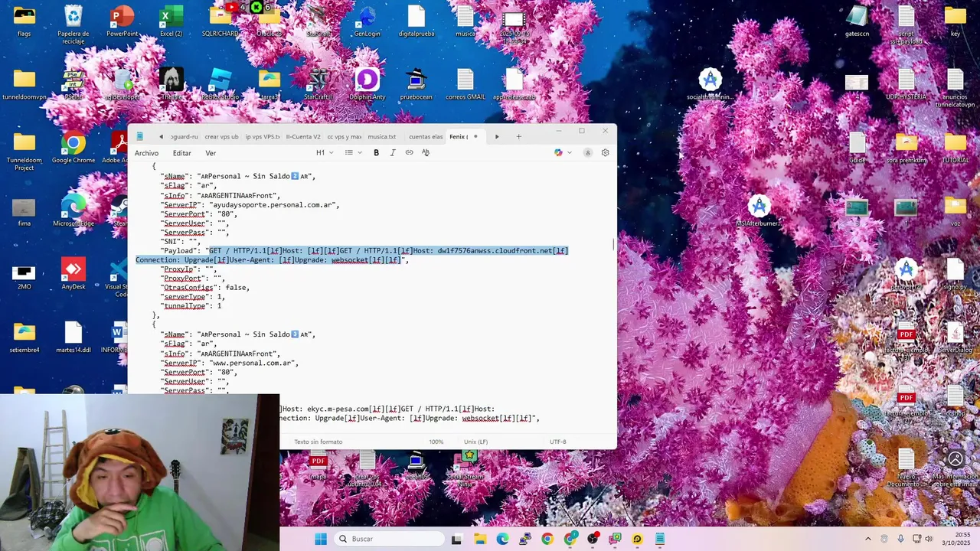The height and width of the screenshot is (551, 980).
Task: Insert a link using the Notepad link icon
Action: 409,153
